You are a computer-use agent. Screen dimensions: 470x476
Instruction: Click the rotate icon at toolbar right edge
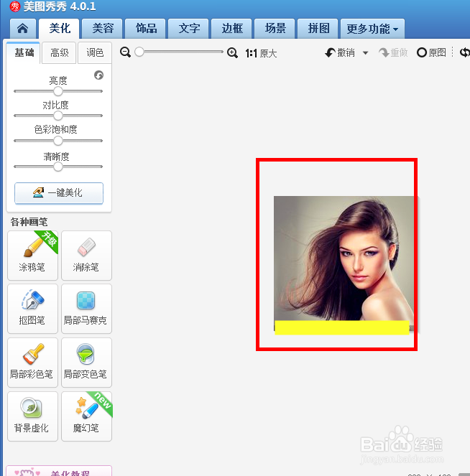[x=465, y=53]
